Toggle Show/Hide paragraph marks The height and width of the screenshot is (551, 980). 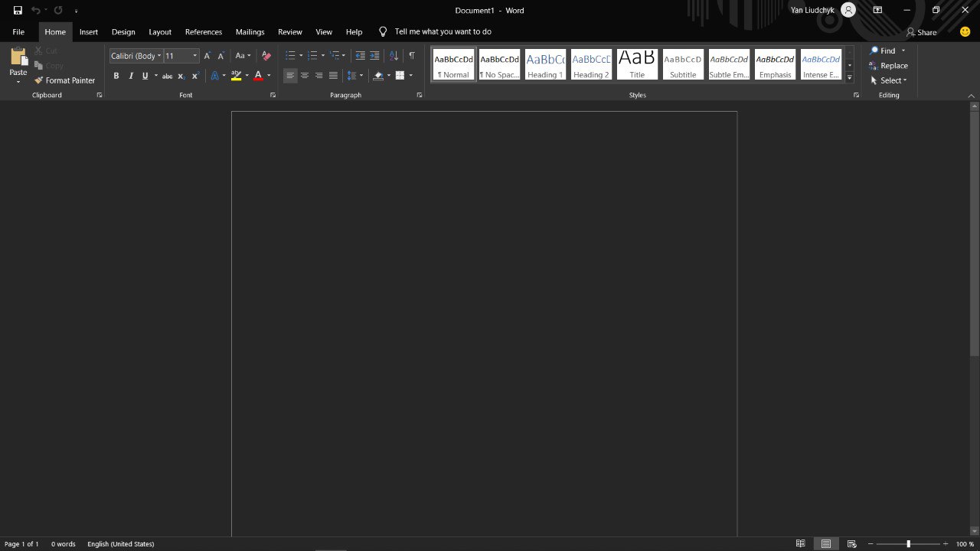[x=412, y=56]
